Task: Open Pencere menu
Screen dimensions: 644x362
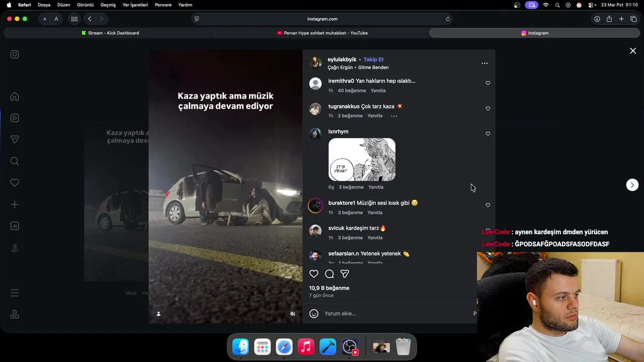Action: pyautogui.click(x=163, y=5)
